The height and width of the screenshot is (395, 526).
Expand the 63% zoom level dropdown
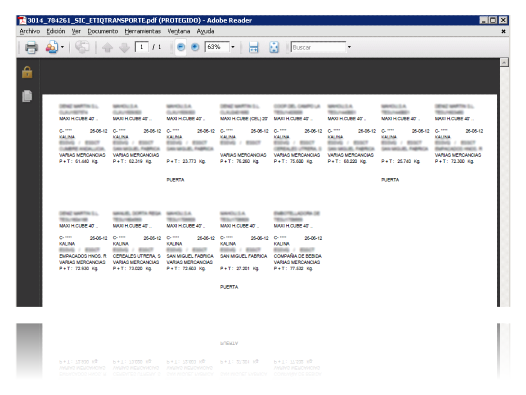tap(233, 47)
